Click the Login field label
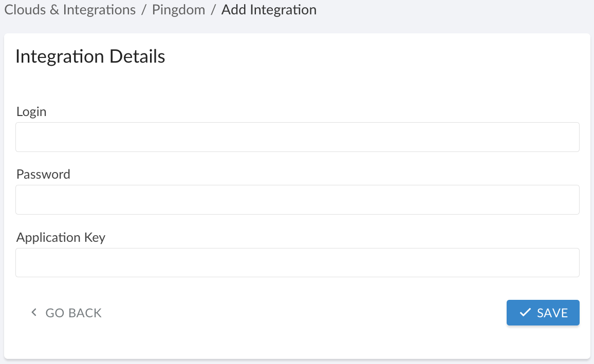 pyautogui.click(x=31, y=111)
